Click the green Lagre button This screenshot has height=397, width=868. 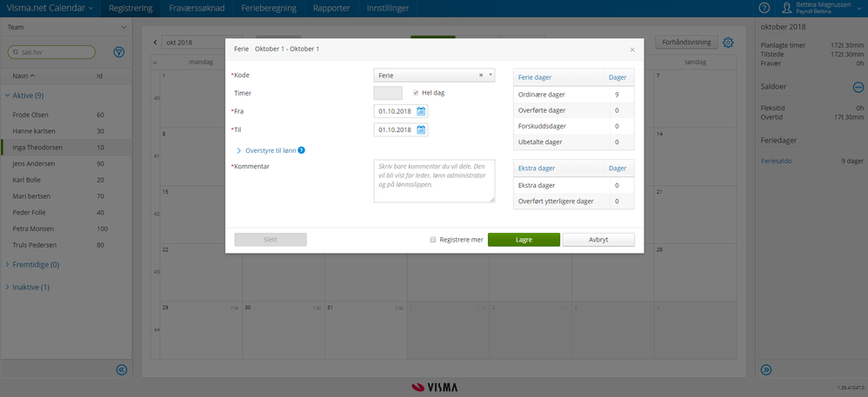click(524, 240)
